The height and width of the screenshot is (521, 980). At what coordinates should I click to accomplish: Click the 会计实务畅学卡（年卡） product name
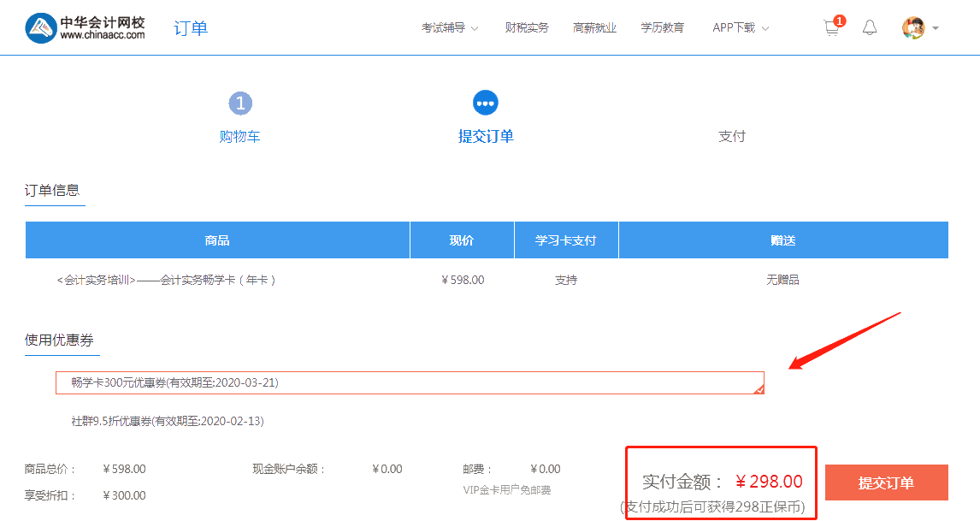point(166,280)
